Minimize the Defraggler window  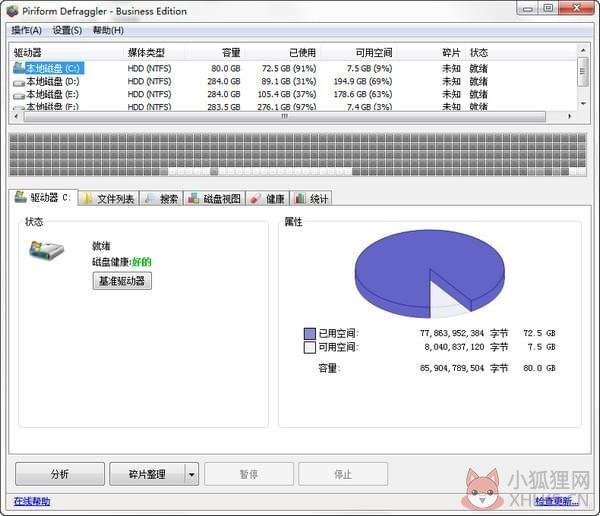[528, 8]
